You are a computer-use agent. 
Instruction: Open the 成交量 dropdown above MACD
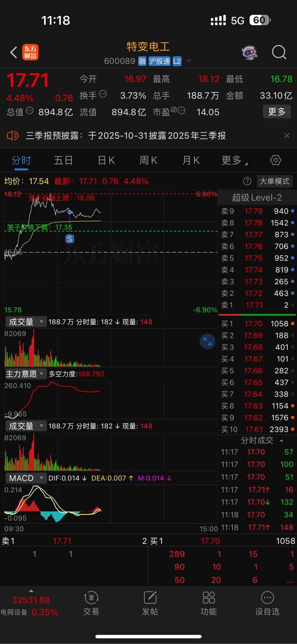(x=26, y=426)
